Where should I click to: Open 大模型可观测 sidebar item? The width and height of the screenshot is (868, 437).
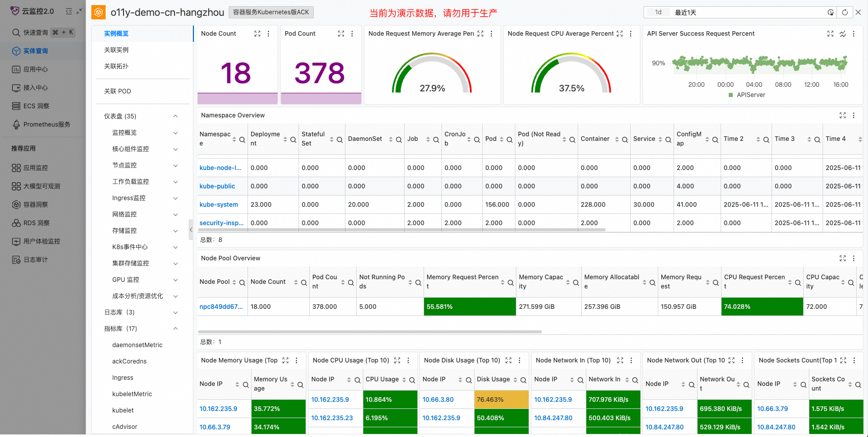click(x=42, y=186)
